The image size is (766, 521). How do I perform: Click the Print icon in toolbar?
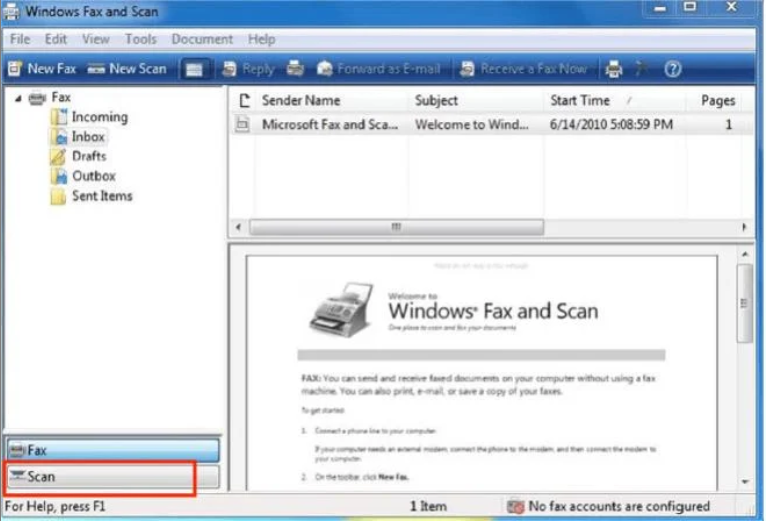[x=614, y=69]
